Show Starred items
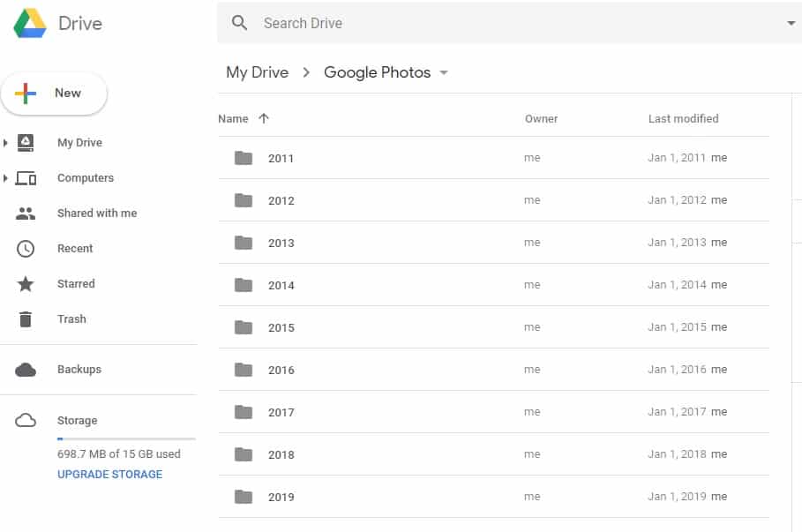Viewport: 802px width, 532px height. pos(76,284)
